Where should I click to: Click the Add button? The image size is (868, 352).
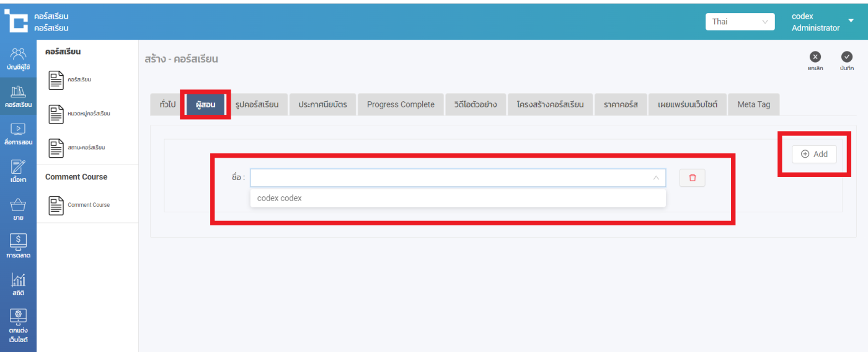point(814,154)
